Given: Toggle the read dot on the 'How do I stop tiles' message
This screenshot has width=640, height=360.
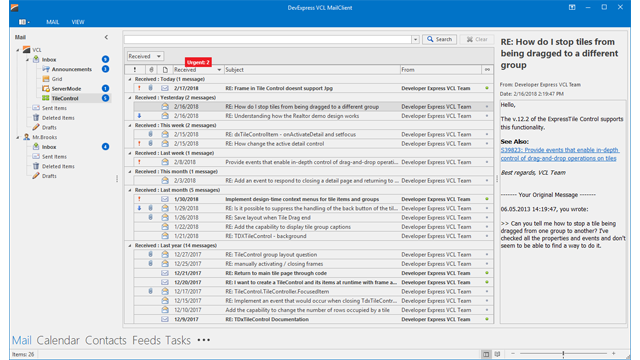Looking at the screenshot, I should coord(487,107).
